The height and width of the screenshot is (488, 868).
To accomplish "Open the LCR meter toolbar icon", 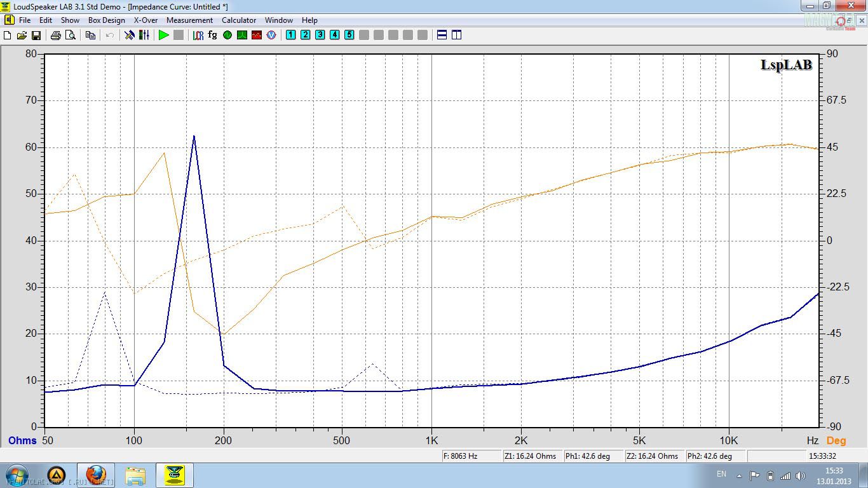I will (198, 35).
